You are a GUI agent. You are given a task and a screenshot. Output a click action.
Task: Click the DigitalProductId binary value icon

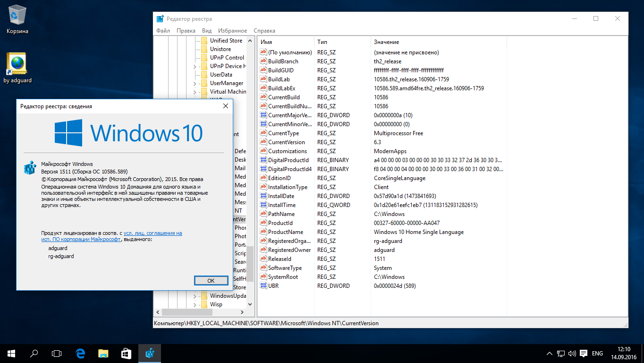(x=263, y=160)
